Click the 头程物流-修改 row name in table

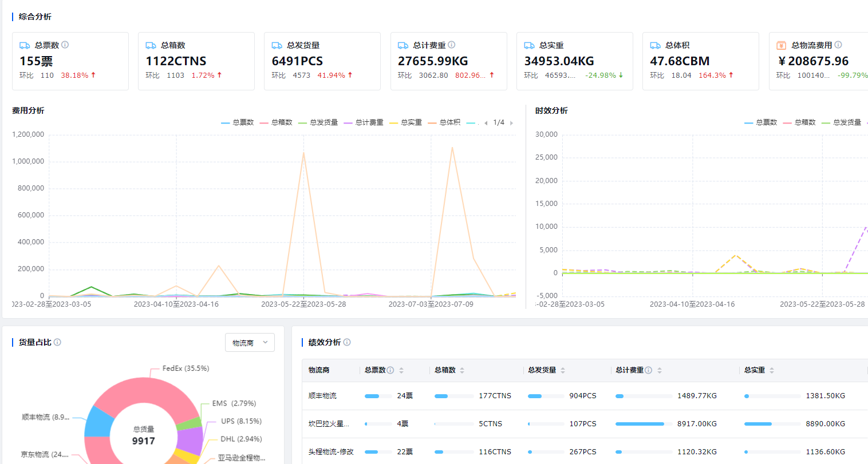[x=331, y=452]
